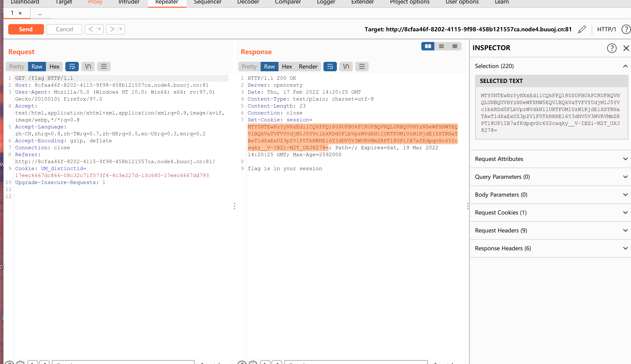Select Raw view in Response panel
Viewport: 631px width, 364px height.
269,67
